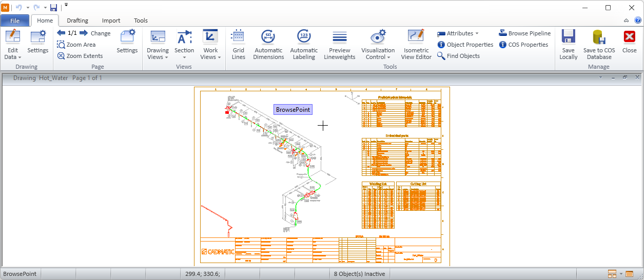Screen dimensions: 644x280
Task: Collapse the ribbon with the chevron
Action: pos(626,21)
